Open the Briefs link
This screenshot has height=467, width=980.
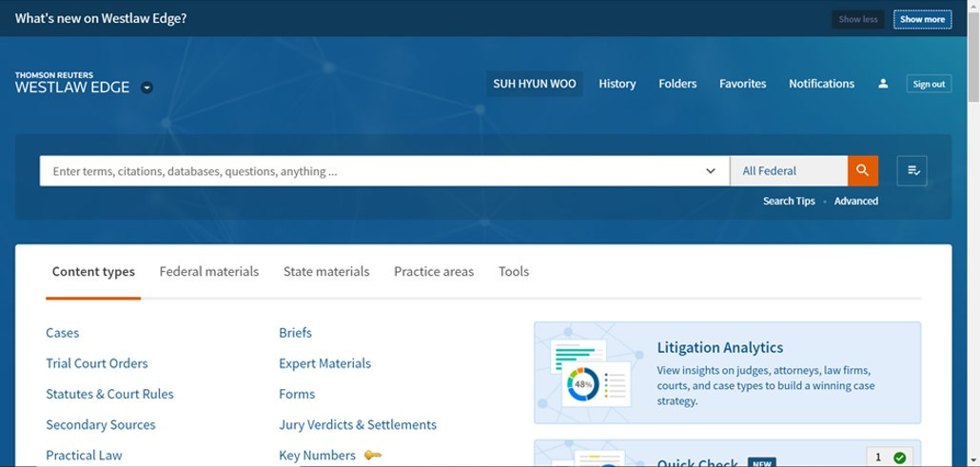click(x=295, y=333)
